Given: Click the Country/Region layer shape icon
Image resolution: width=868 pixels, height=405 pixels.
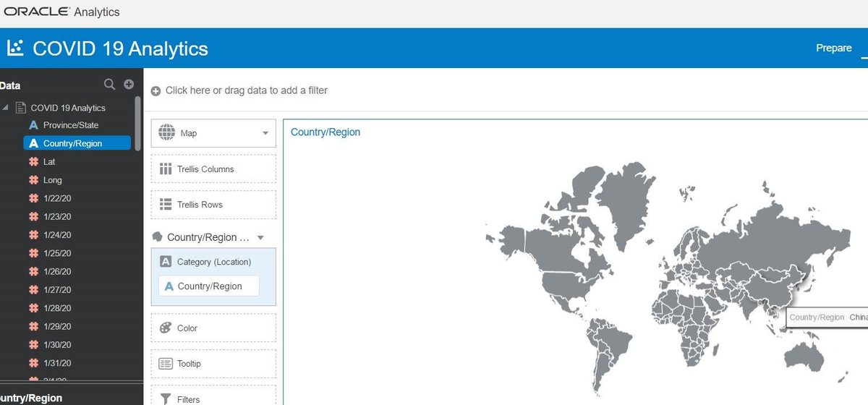Looking at the screenshot, I should point(157,237).
